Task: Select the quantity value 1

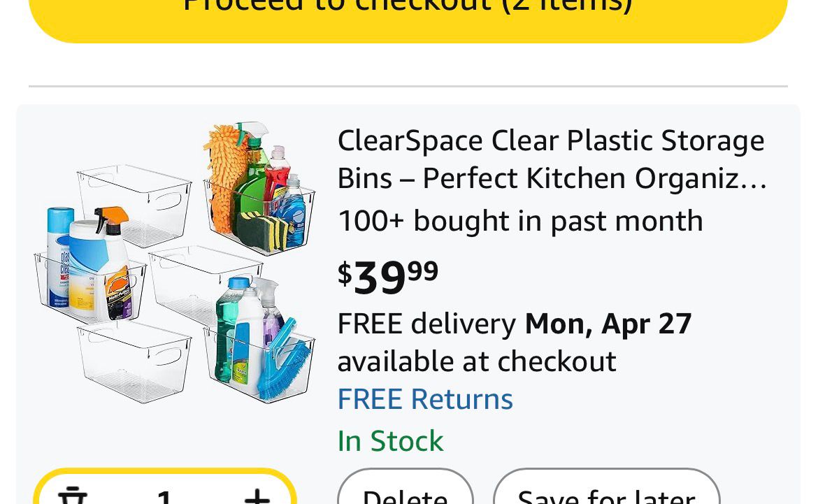Action: tap(164, 498)
